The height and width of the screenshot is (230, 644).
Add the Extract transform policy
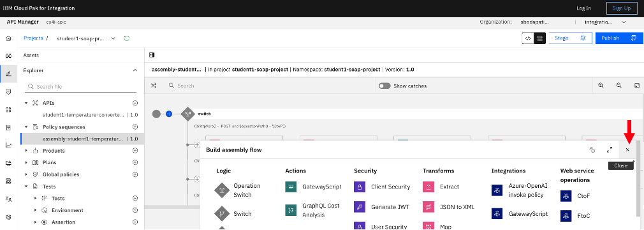click(441, 187)
